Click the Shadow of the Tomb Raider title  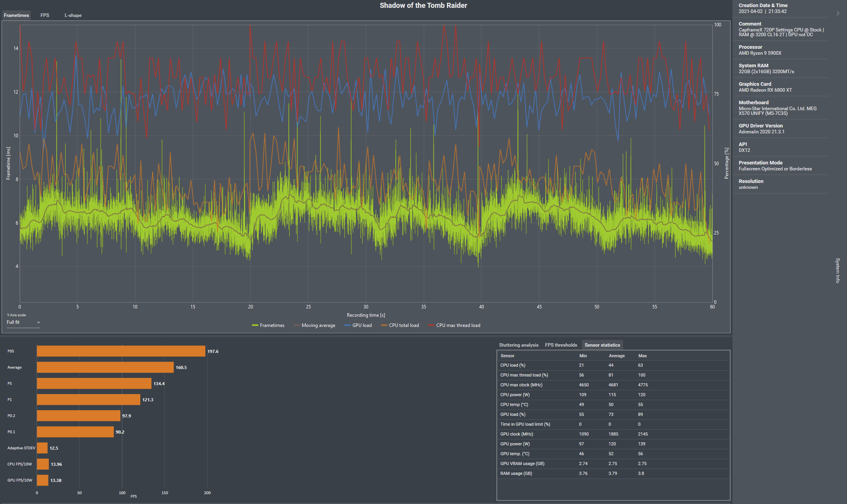423,6
